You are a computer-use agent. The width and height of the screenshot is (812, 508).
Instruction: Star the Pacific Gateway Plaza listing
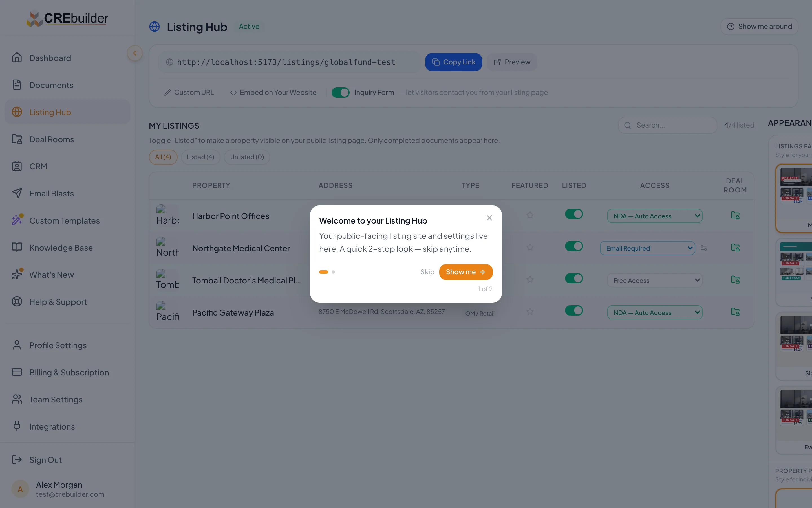(x=530, y=312)
